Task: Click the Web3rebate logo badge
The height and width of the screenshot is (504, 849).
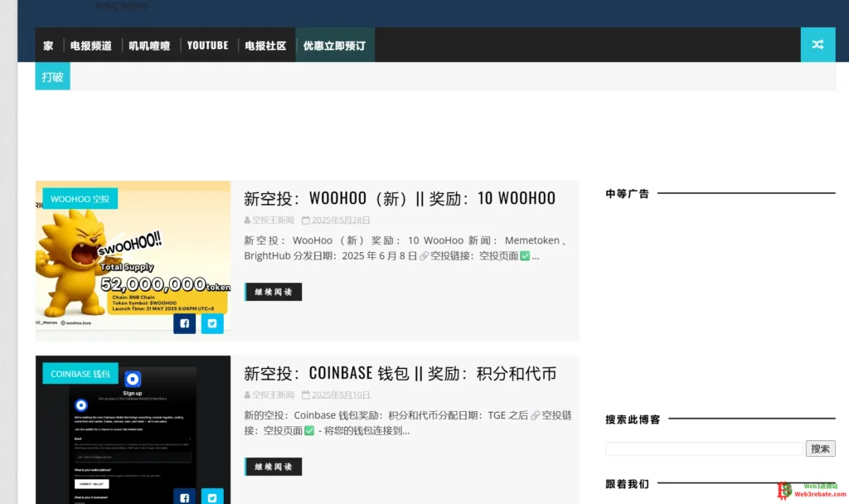Action: tap(807, 490)
